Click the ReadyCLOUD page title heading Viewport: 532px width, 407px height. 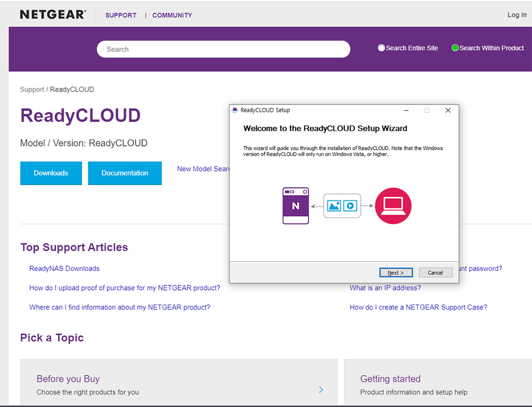click(x=81, y=115)
